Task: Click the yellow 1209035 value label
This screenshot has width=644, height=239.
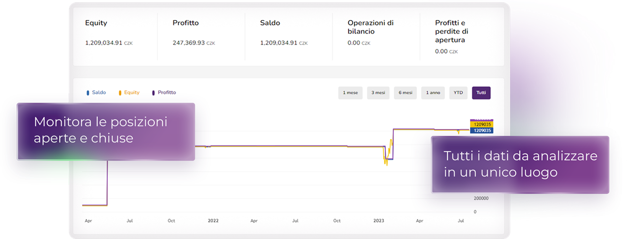Action: [482, 125]
